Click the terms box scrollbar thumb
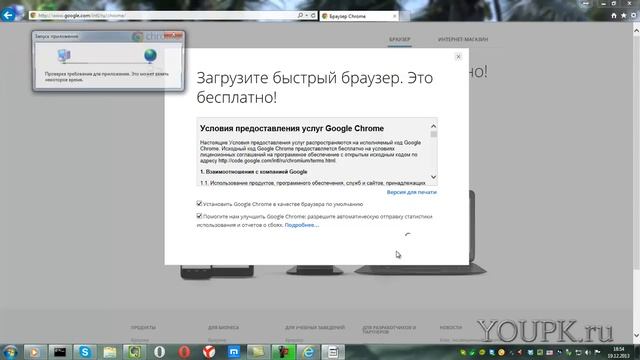The width and height of the screenshot is (640, 360). click(433, 134)
